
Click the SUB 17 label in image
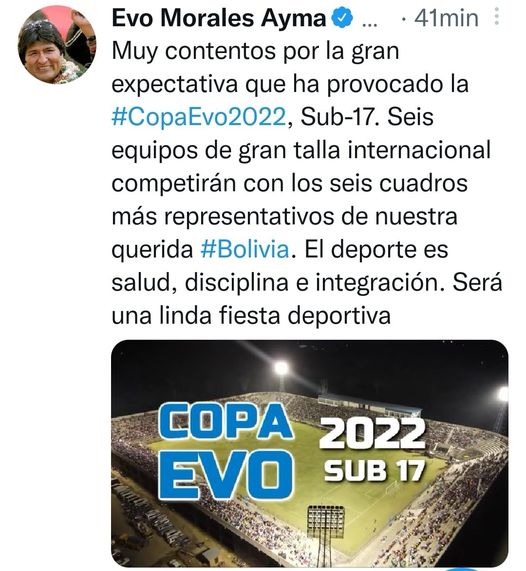tap(374, 470)
